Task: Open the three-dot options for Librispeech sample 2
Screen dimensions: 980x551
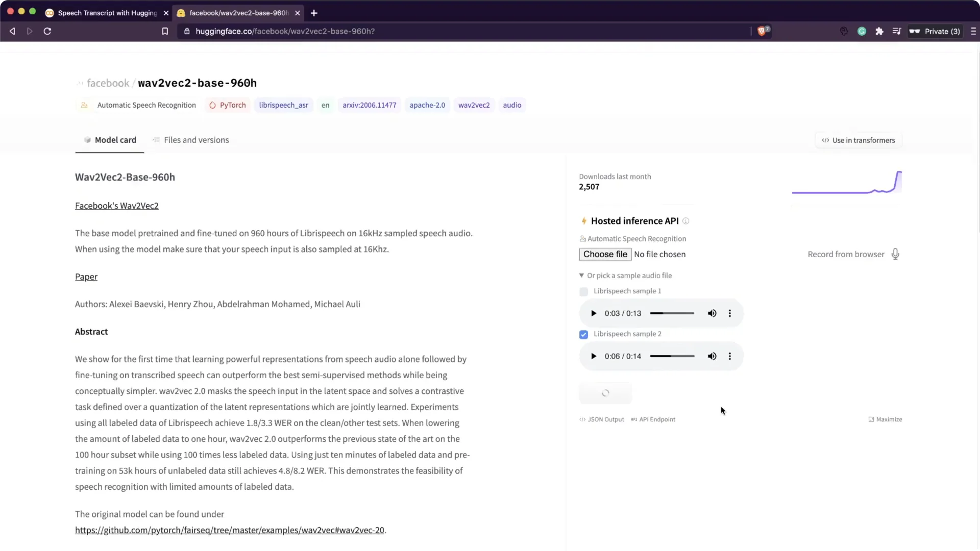Action: pyautogui.click(x=730, y=356)
